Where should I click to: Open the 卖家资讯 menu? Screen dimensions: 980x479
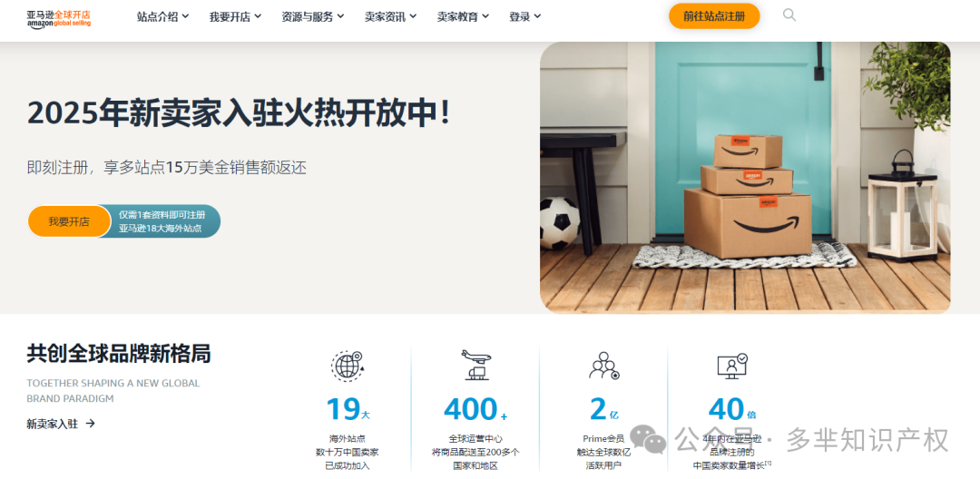390,17
